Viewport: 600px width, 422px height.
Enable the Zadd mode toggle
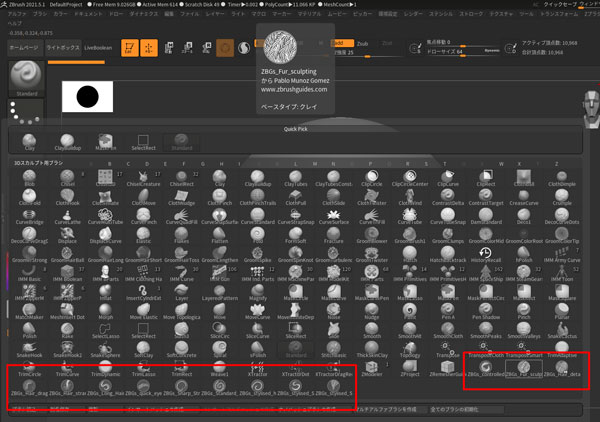click(x=342, y=43)
